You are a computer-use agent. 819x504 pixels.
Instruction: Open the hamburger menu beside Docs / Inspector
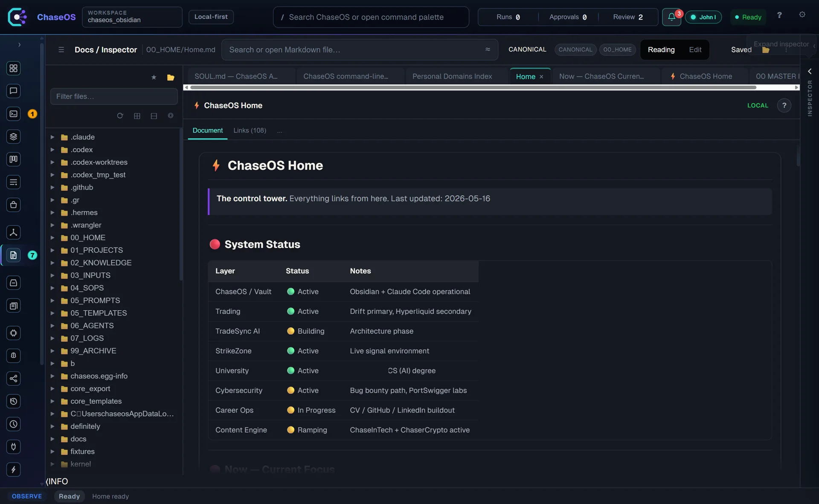pos(61,49)
